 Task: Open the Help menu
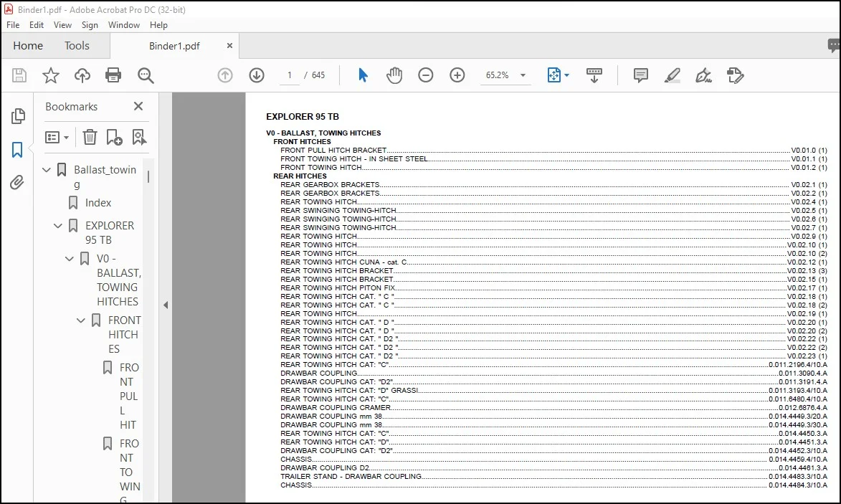click(x=158, y=24)
